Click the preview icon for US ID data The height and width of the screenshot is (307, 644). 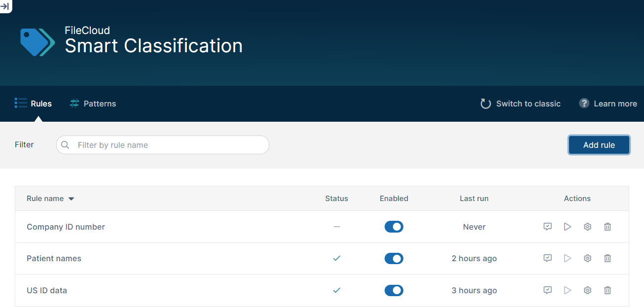point(547,290)
